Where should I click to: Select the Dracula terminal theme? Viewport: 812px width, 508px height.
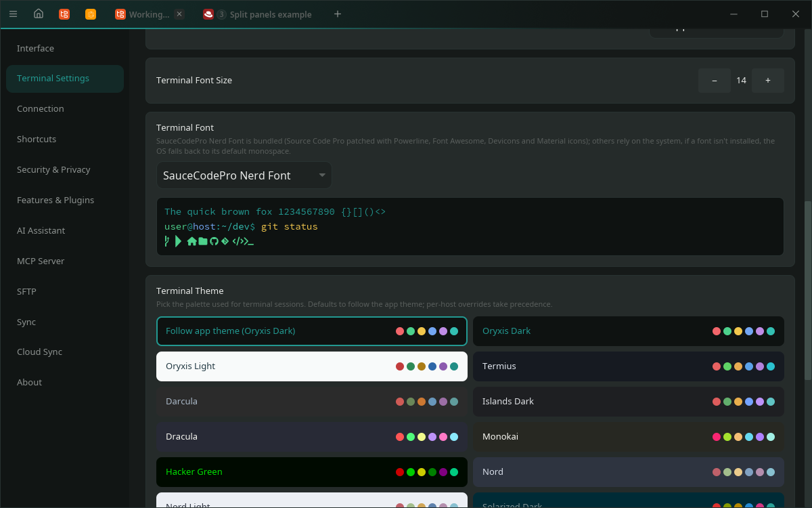pyautogui.click(x=312, y=437)
